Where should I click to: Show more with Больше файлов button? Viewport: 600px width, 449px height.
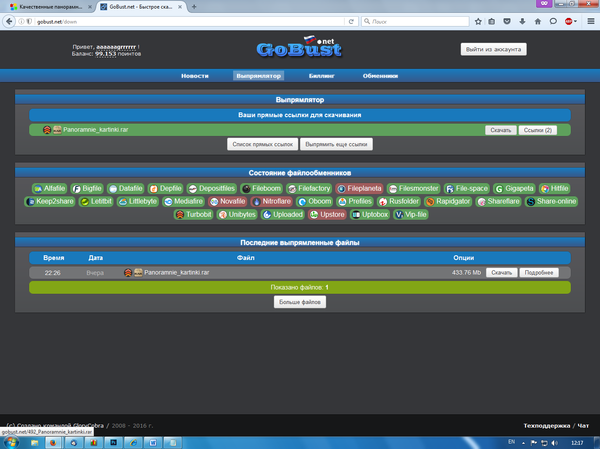tap(299, 301)
